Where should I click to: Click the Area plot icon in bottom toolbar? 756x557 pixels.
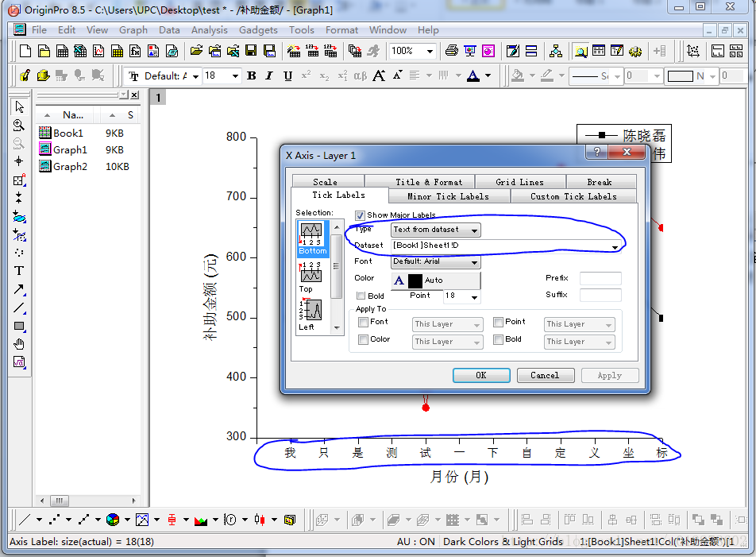coord(201,520)
